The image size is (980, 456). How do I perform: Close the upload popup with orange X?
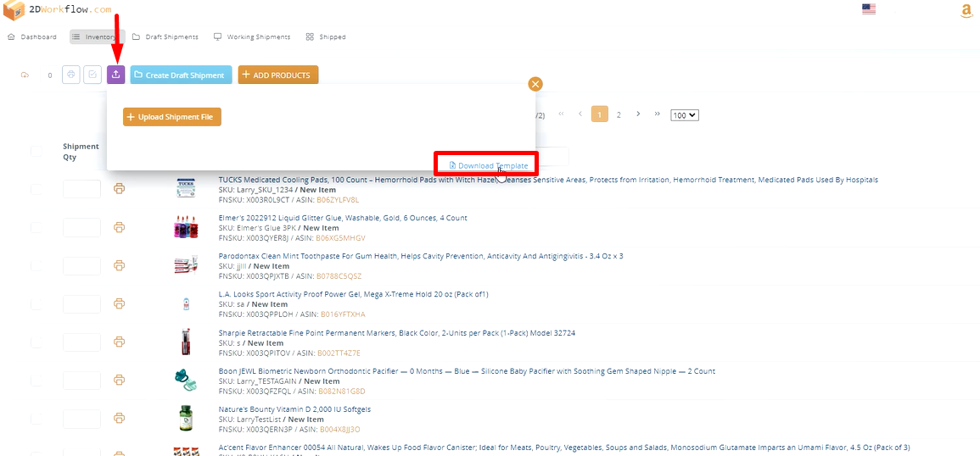[x=535, y=84]
